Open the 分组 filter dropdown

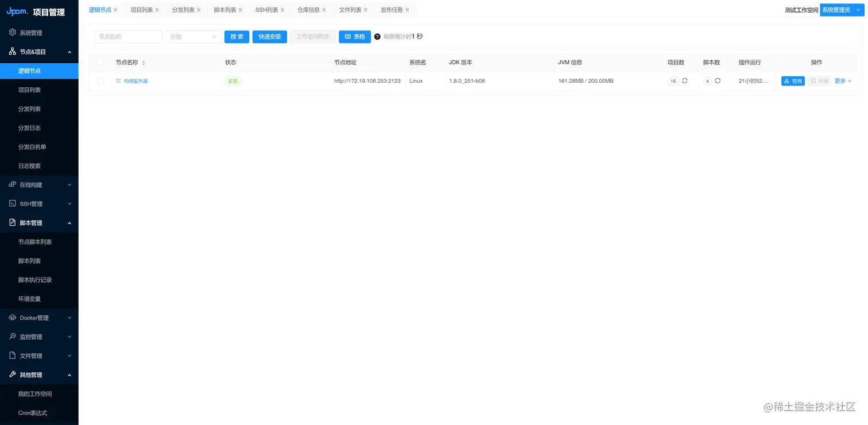tap(193, 36)
